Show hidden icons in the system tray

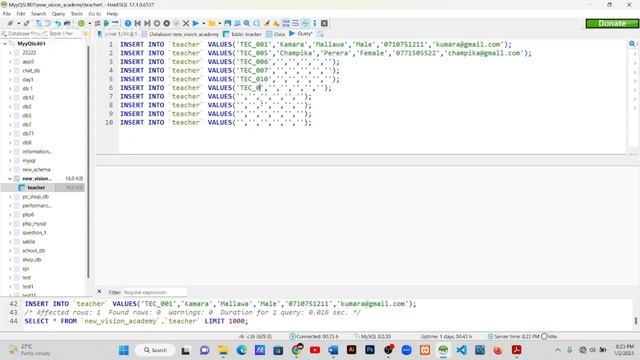(x=558, y=350)
